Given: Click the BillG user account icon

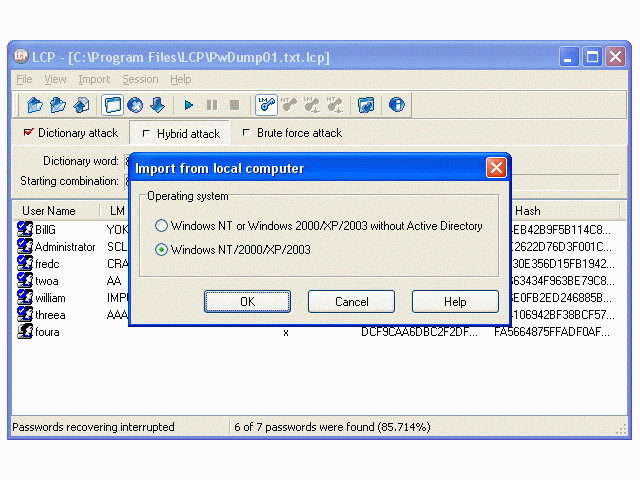Looking at the screenshot, I should 25,229.
